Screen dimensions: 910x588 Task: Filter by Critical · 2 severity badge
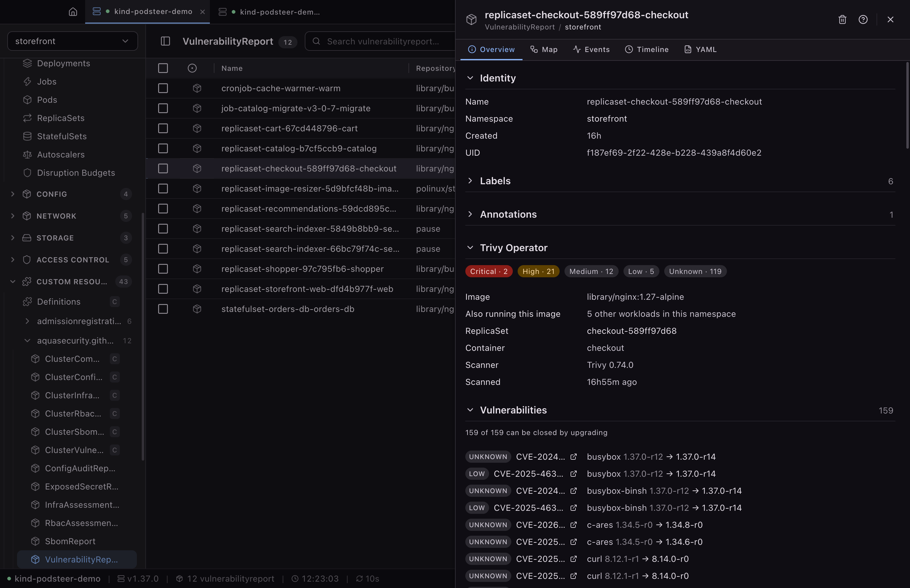tap(489, 272)
